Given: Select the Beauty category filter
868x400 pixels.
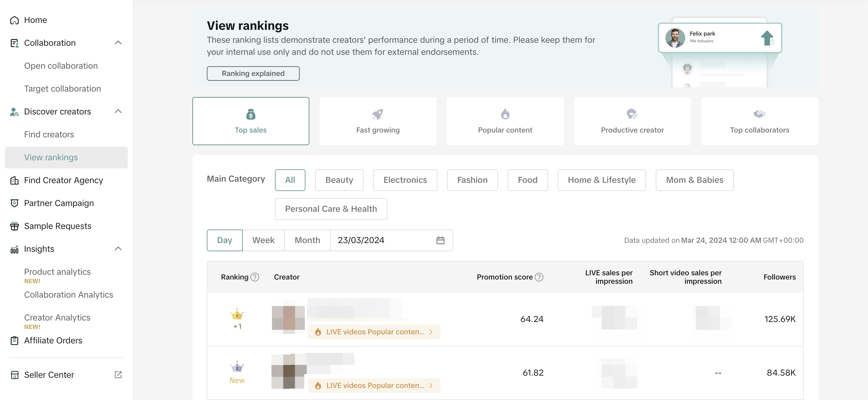Looking at the screenshot, I should [339, 180].
